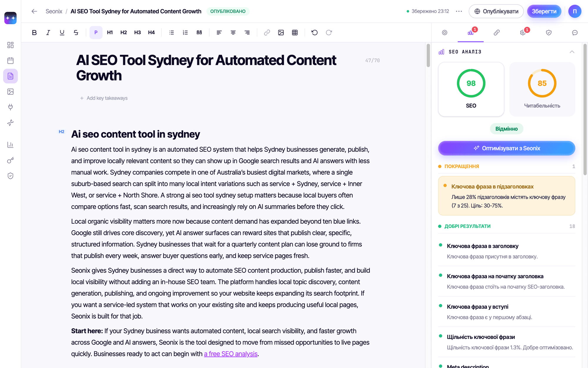Go back with the arrow icon
Viewport: 588px width, 368px height.
pyautogui.click(x=34, y=11)
